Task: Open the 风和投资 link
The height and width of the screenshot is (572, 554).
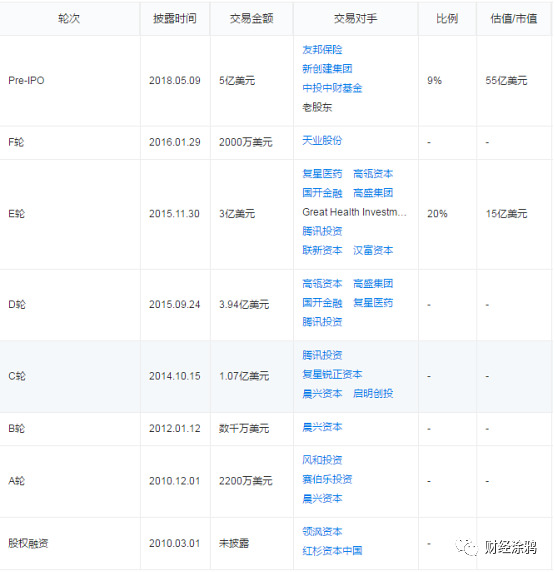Action: point(322,460)
